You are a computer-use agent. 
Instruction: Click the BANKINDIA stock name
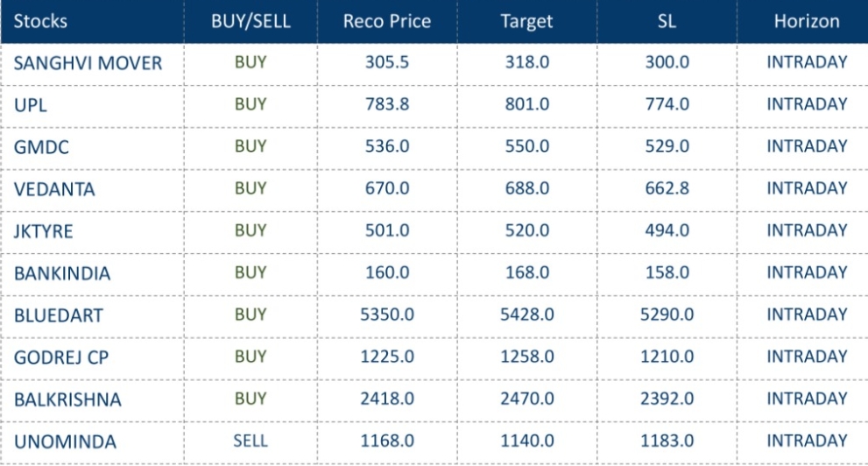(x=62, y=273)
